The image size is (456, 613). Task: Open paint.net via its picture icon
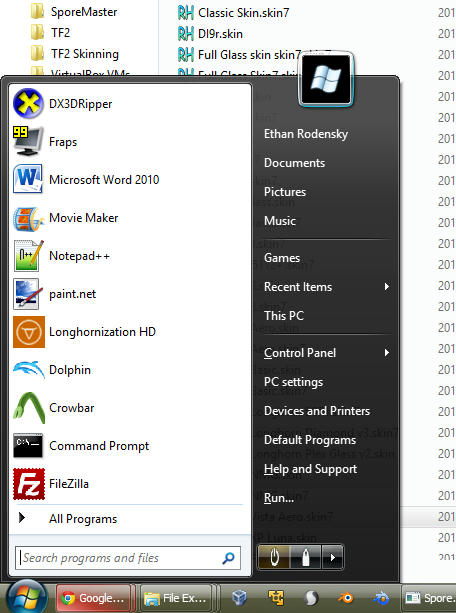27,294
